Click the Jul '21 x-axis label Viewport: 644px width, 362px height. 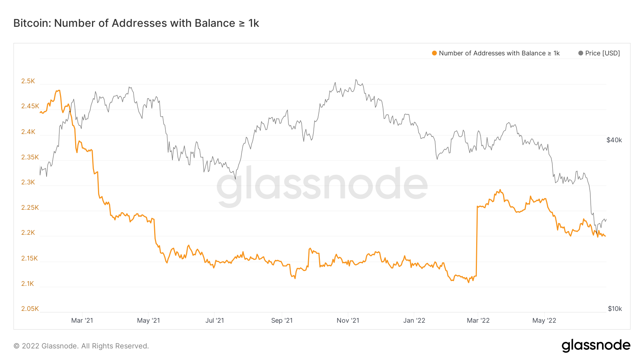click(215, 321)
